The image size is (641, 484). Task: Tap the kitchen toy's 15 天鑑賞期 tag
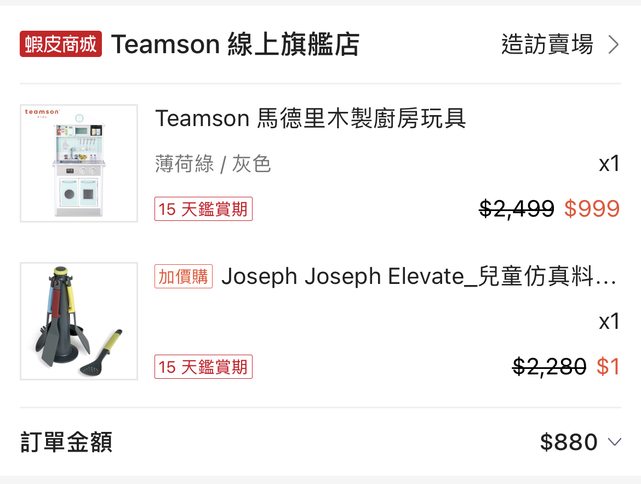click(x=203, y=209)
